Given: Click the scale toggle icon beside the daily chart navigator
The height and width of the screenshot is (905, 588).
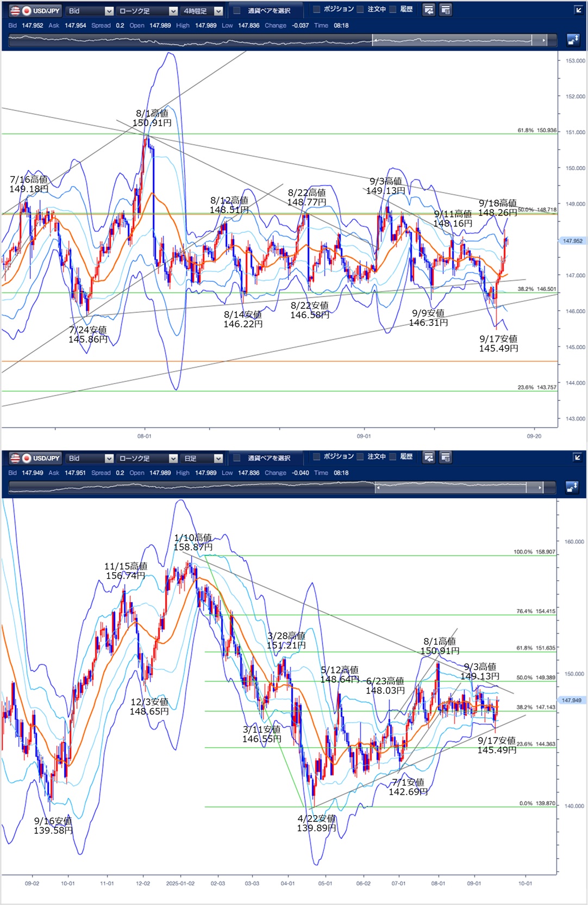Looking at the screenshot, I should (573, 487).
